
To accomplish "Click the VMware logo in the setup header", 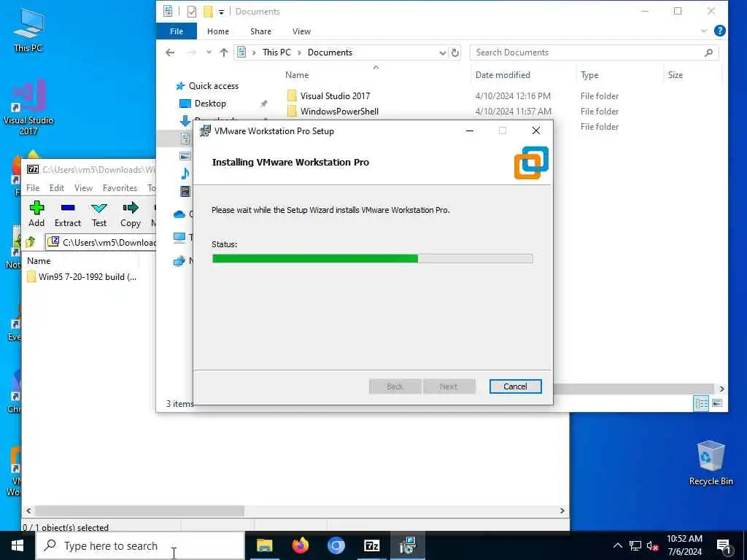I will 531,163.
